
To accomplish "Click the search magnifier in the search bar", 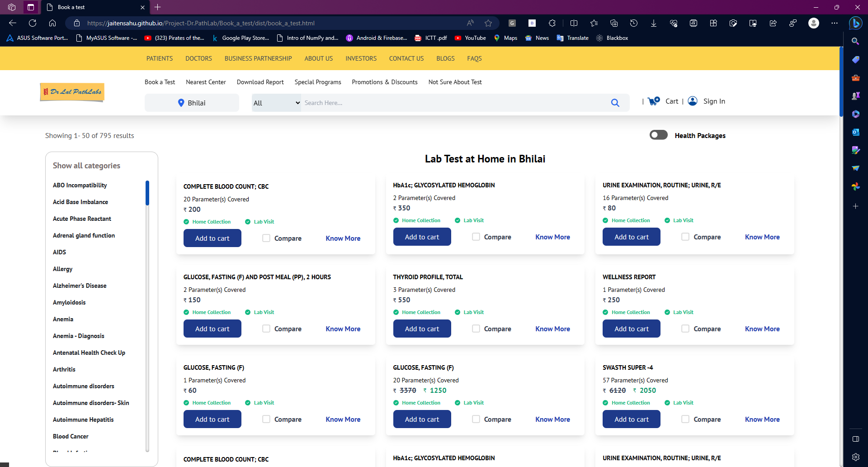I will [615, 103].
